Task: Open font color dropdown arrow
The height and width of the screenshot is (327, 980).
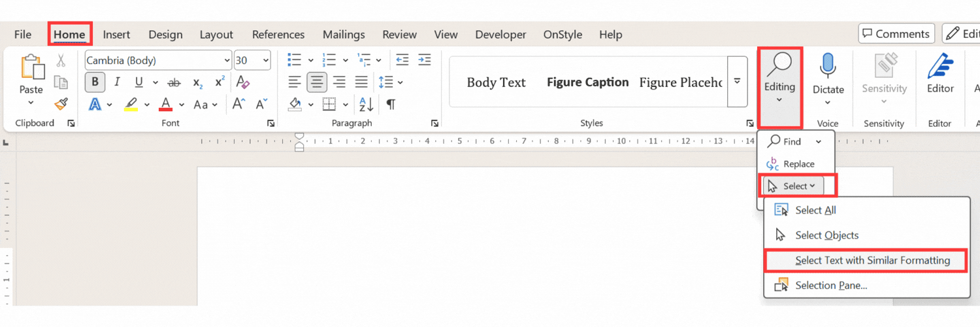Action: [x=182, y=105]
